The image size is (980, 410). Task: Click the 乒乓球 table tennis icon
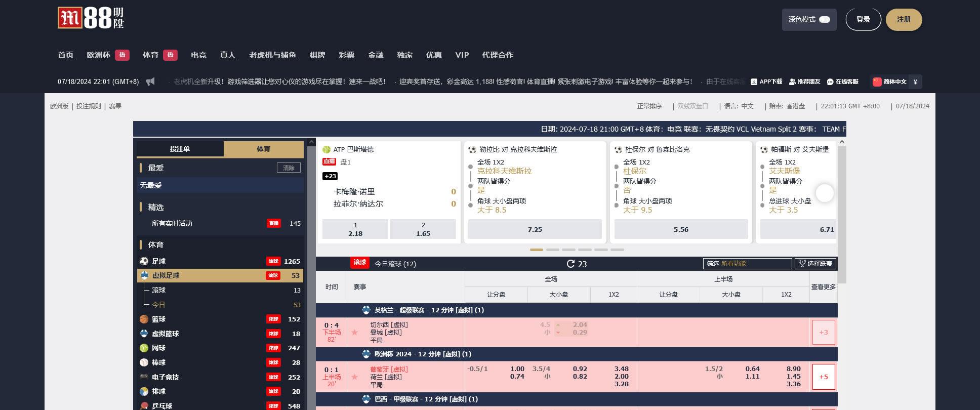click(144, 406)
